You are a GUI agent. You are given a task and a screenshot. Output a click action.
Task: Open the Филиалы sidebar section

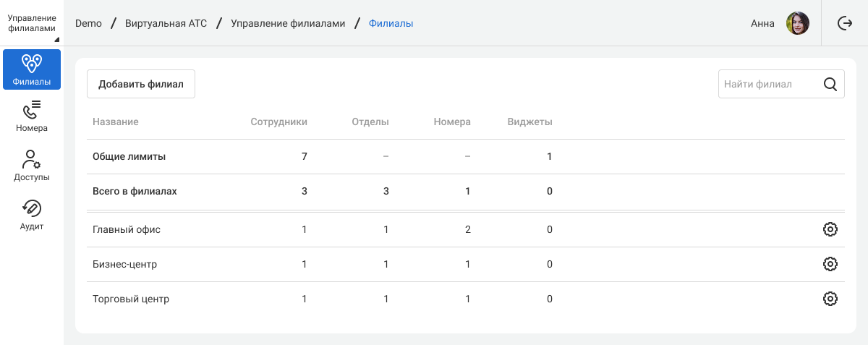click(x=32, y=69)
